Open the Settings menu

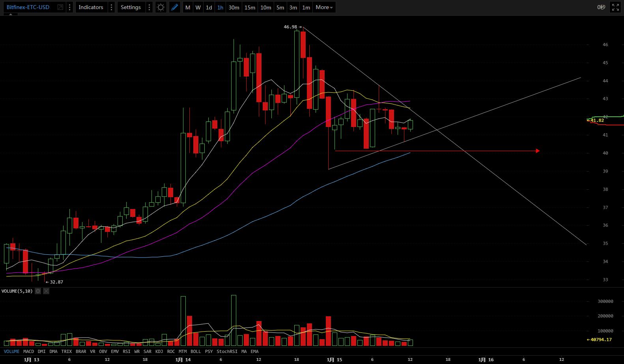[x=131, y=7]
